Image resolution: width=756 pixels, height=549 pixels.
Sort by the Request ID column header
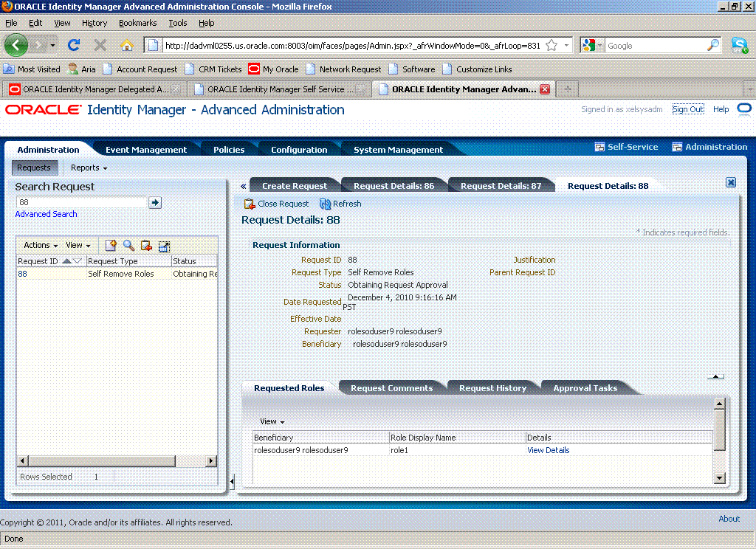point(41,260)
